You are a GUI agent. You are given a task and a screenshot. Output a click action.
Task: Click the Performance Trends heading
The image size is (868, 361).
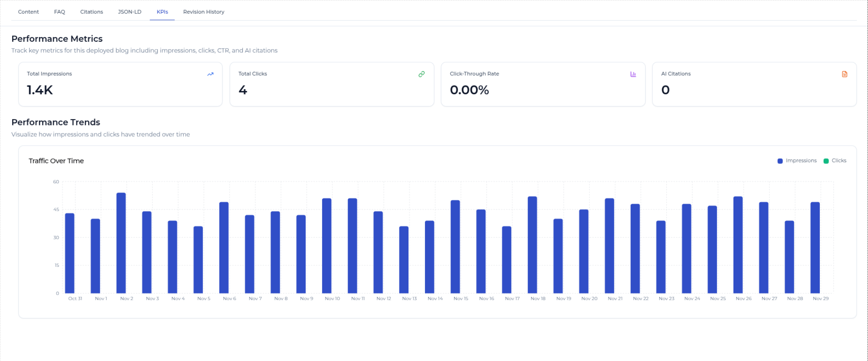(x=56, y=122)
